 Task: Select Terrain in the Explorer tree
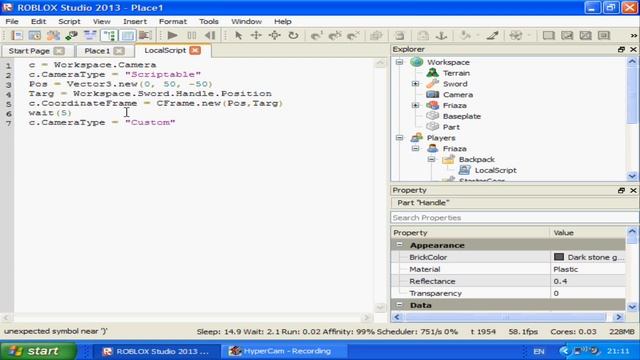[456, 73]
